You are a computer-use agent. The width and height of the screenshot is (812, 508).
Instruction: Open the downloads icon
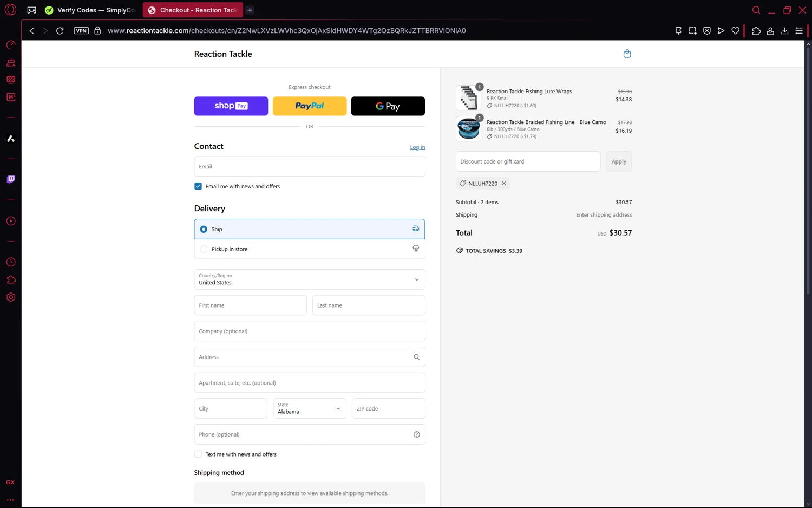click(784, 31)
